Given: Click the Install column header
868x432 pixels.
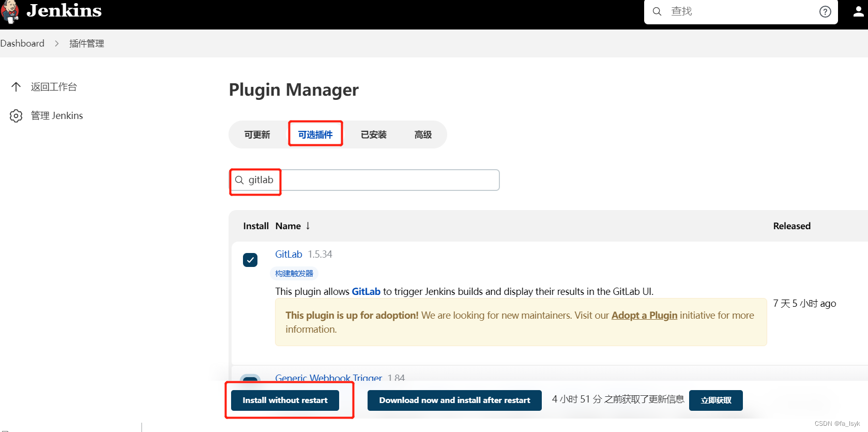Looking at the screenshot, I should pos(256,226).
